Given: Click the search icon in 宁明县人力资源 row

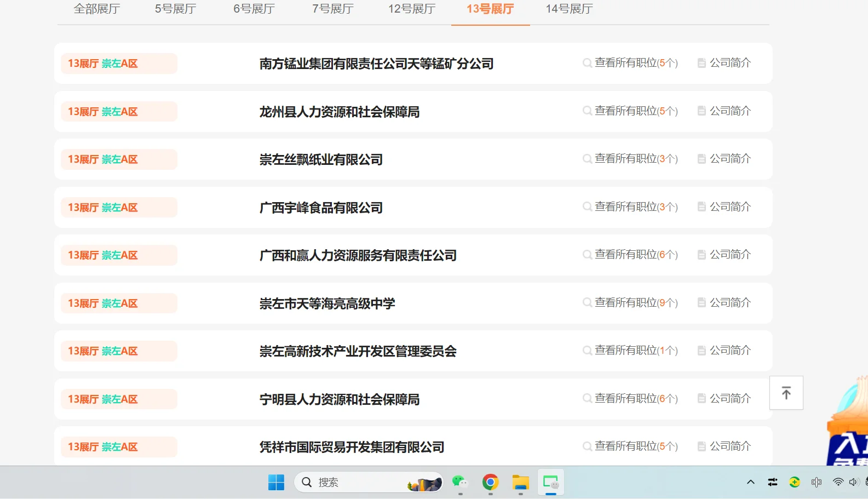Looking at the screenshot, I should tap(587, 399).
